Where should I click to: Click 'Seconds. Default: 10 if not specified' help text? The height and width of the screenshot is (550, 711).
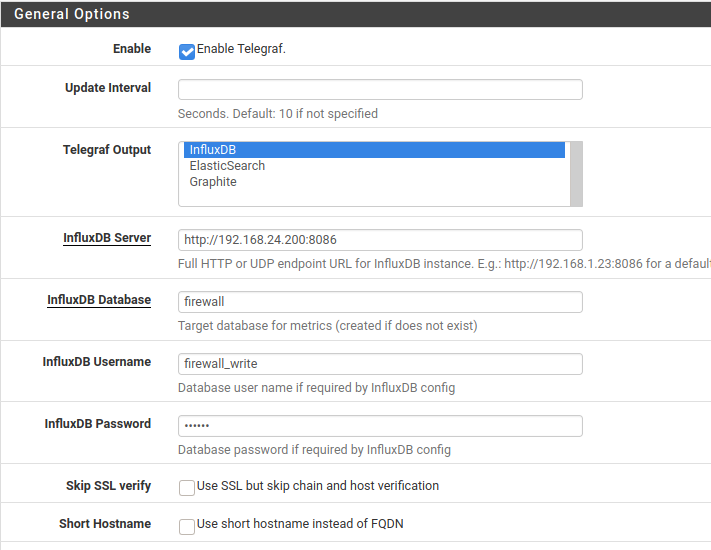tap(278, 114)
